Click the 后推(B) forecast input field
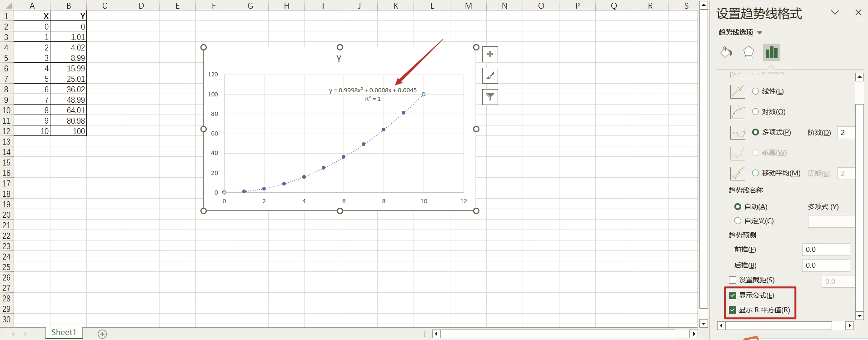The height and width of the screenshot is (340, 868). [826, 265]
